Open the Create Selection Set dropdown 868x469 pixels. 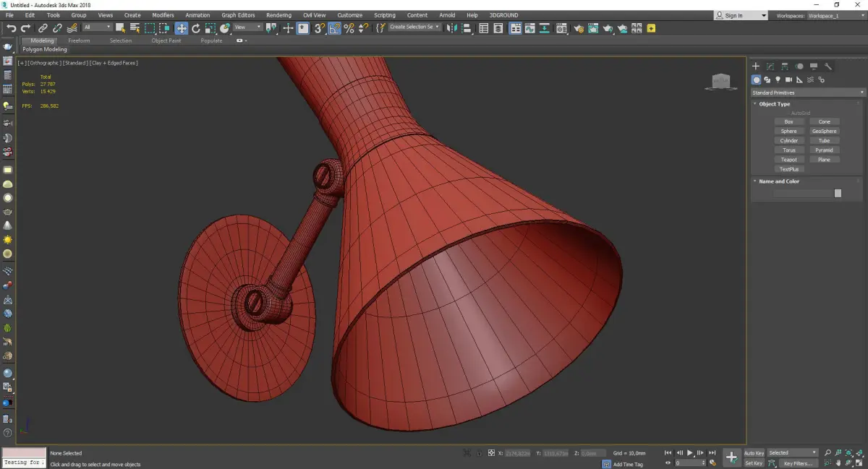click(x=414, y=27)
